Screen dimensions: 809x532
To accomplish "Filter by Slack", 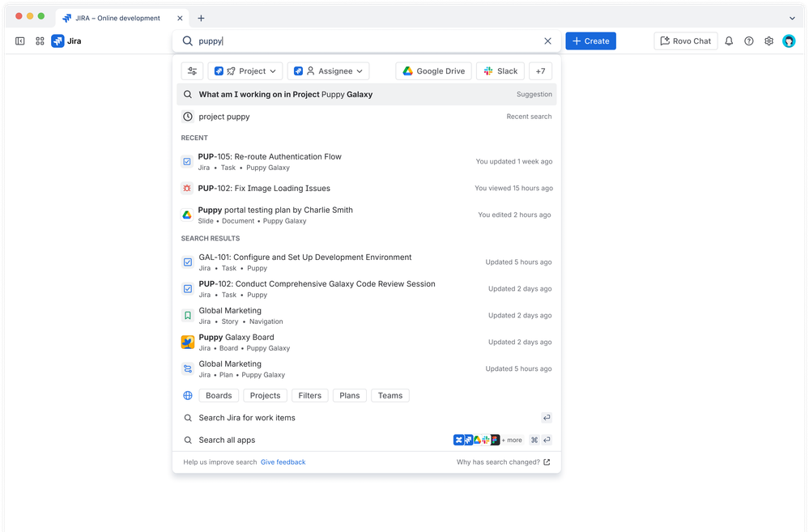I will (500, 71).
